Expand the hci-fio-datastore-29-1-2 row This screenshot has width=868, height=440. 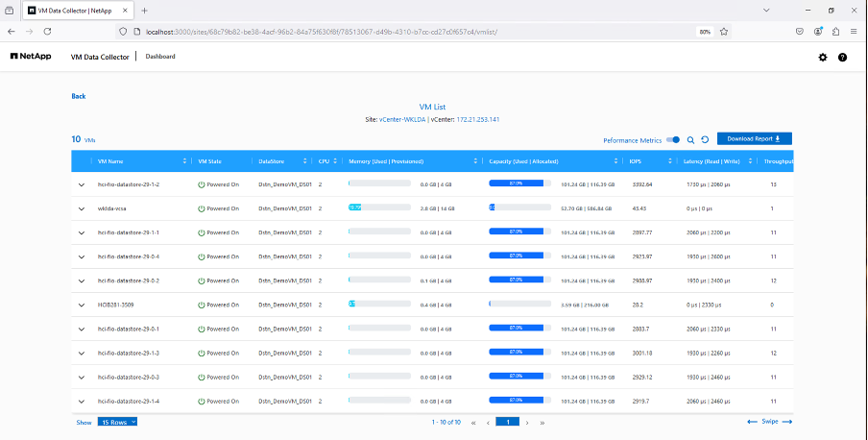82,184
